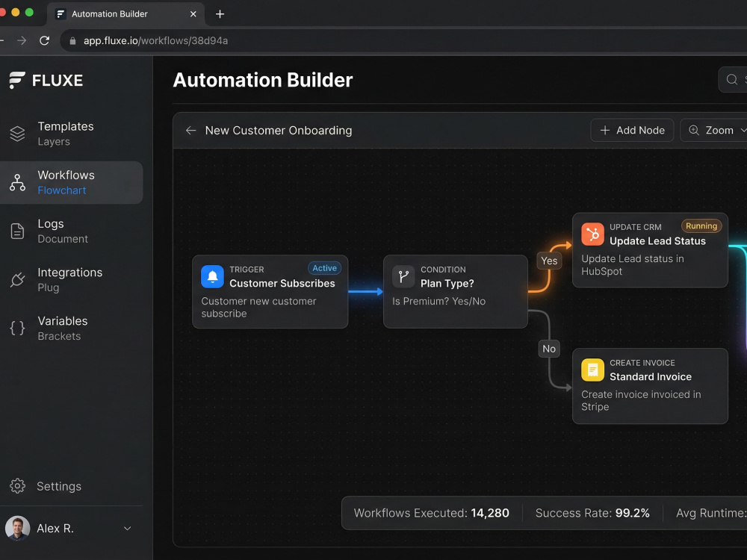The image size is (747, 560).
Task: Close the Automation Builder browser tab
Action: [x=193, y=13]
